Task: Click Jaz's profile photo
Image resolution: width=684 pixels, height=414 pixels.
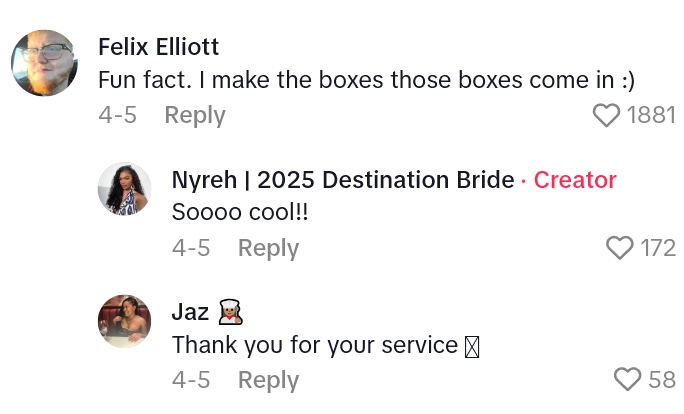Action: coord(125,322)
